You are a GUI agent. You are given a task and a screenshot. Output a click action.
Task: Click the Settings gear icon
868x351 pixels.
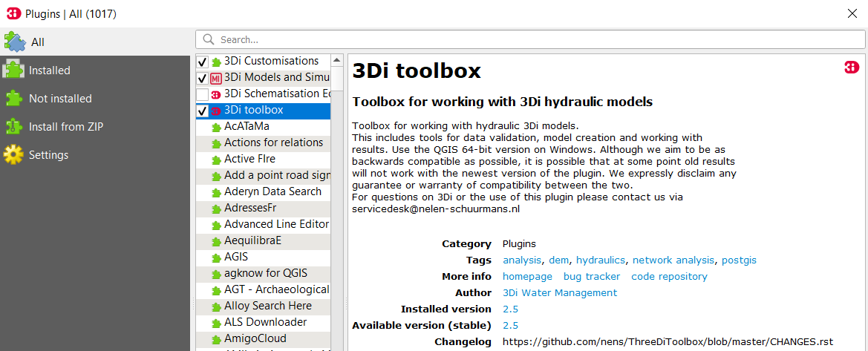pyautogui.click(x=13, y=155)
